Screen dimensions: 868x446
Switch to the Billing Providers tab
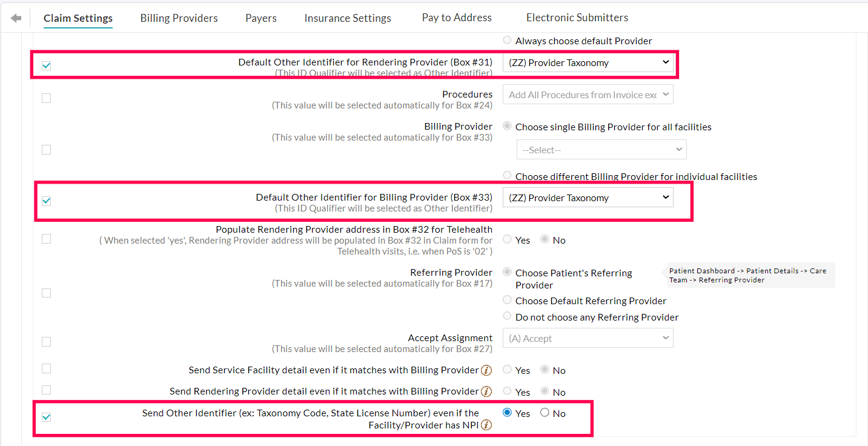(179, 18)
